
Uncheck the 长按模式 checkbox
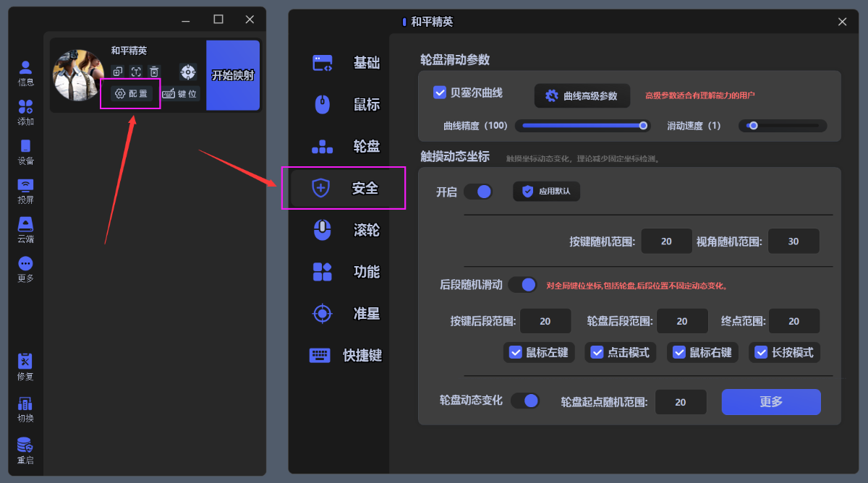pos(761,352)
